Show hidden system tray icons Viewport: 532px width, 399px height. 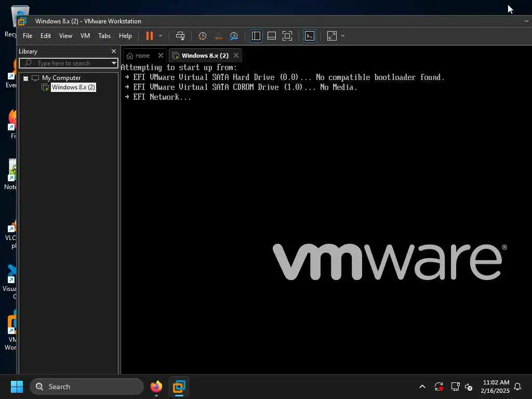click(422, 387)
